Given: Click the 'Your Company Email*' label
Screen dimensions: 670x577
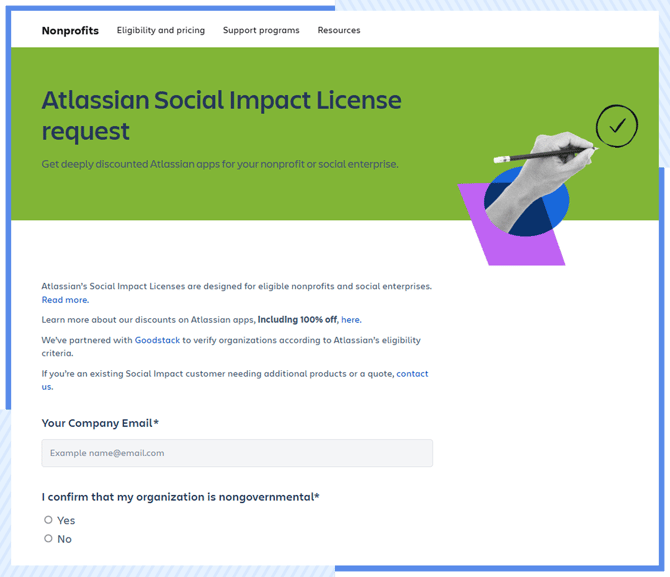Looking at the screenshot, I should pyautogui.click(x=100, y=423).
